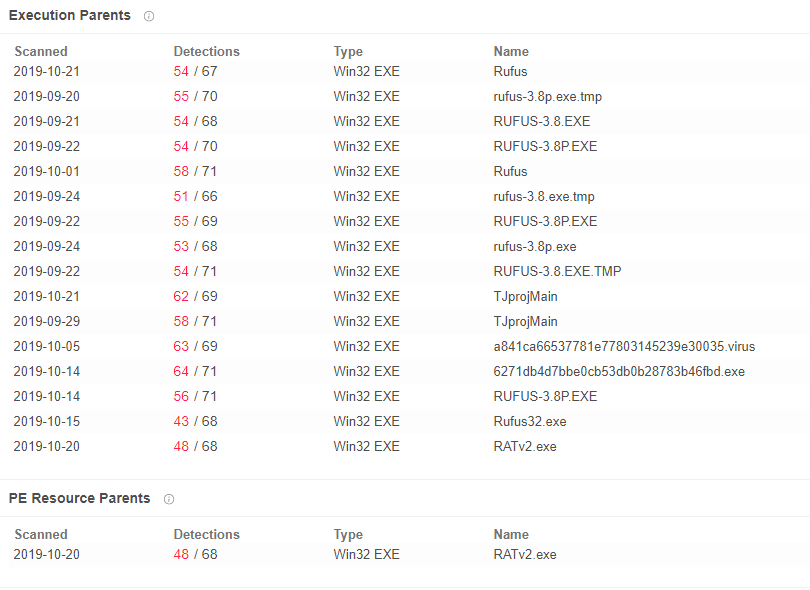Click the 63 / 69 detection ratio
The width and height of the screenshot is (810, 590).
pos(195,346)
